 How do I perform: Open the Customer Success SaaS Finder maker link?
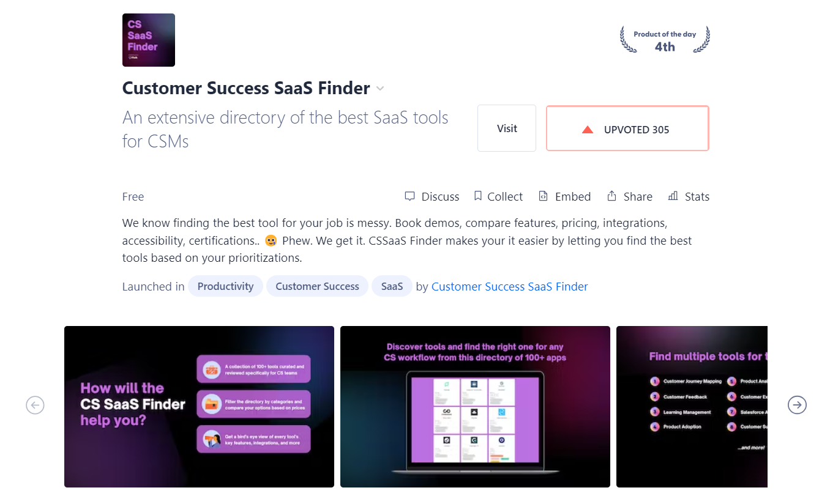coord(509,286)
